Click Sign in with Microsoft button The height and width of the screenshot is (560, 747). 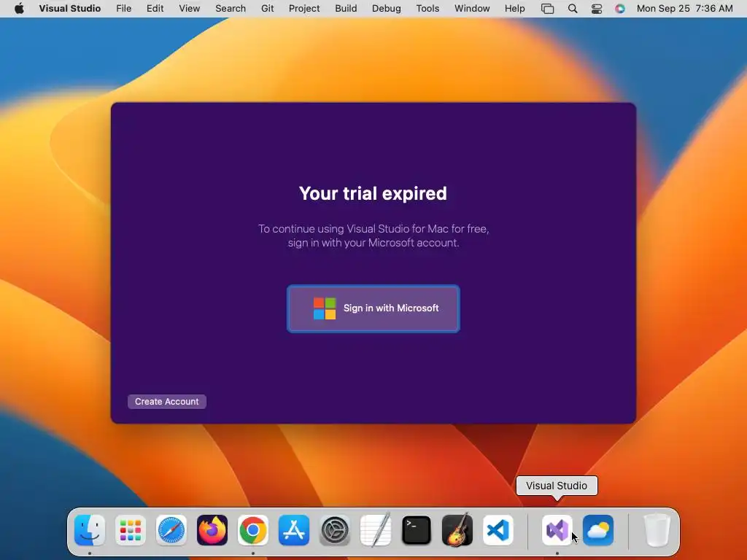[x=373, y=308]
